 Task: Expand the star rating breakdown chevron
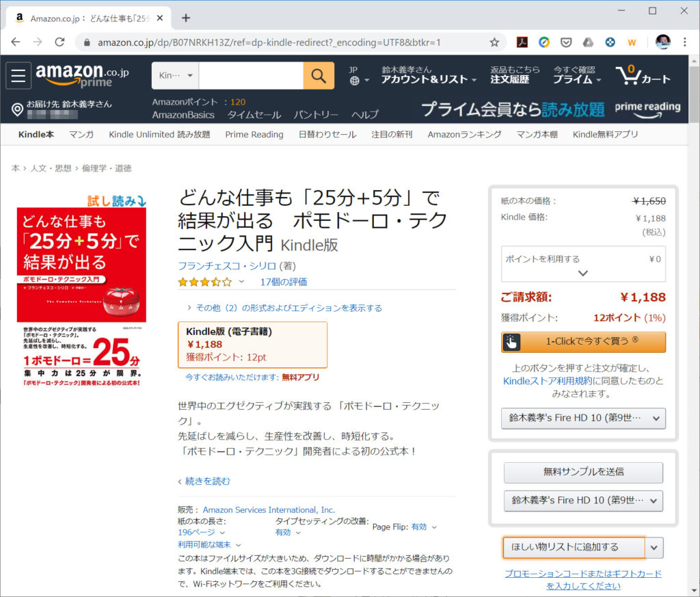[241, 281]
